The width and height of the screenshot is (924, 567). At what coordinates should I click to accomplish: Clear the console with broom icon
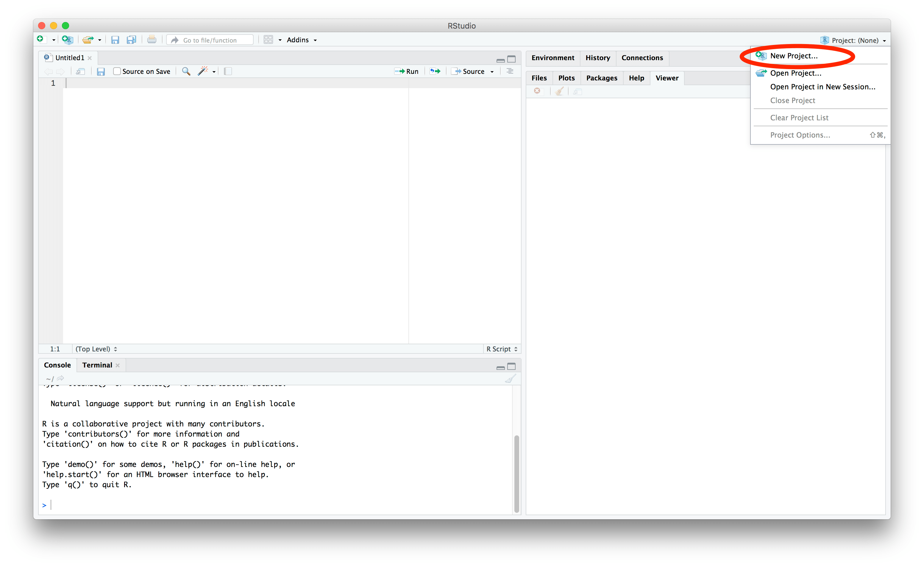tap(511, 378)
